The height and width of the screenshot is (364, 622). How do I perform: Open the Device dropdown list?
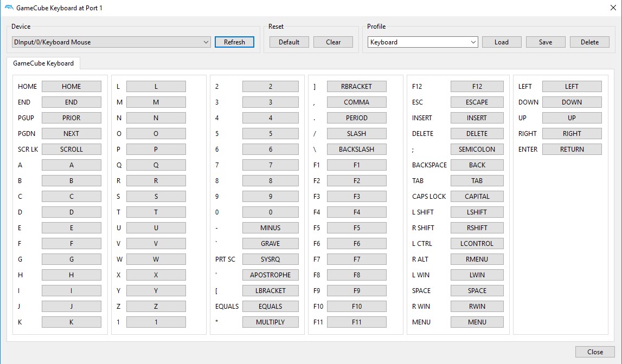pos(111,42)
